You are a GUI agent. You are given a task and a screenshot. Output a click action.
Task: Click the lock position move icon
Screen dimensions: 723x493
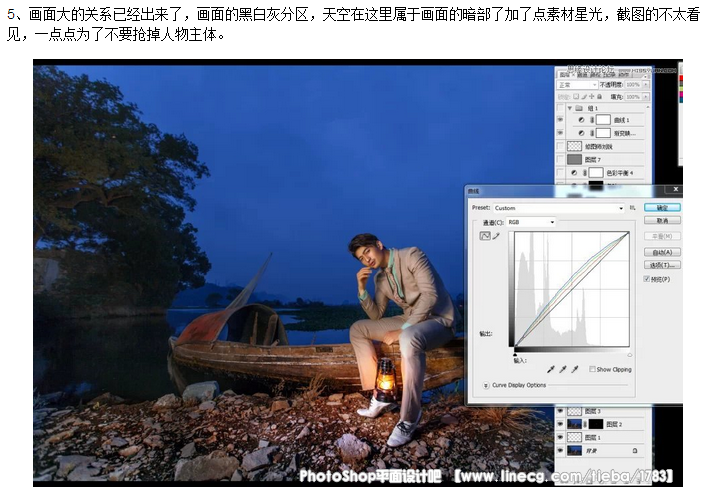(592, 96)
